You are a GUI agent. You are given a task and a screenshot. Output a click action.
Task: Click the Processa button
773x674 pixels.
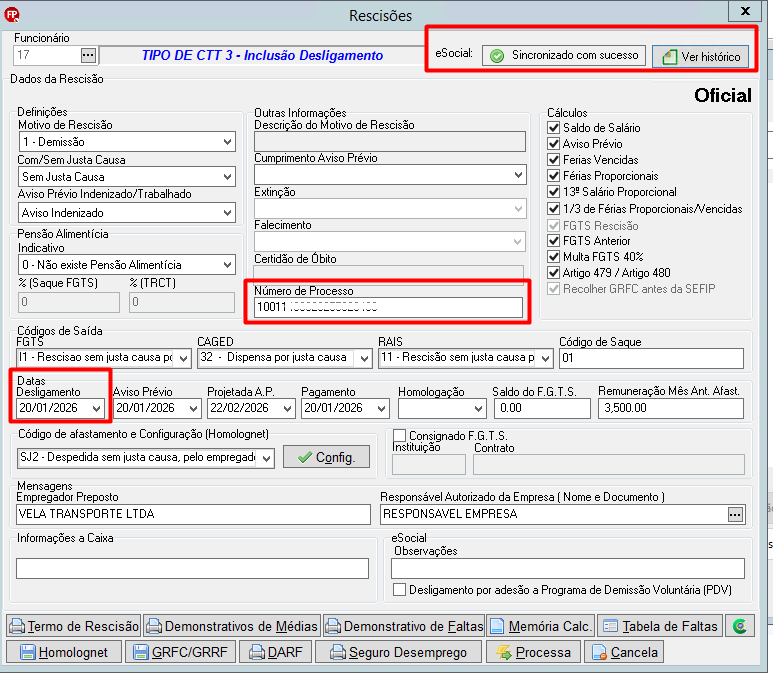click(x=533, y=652)
